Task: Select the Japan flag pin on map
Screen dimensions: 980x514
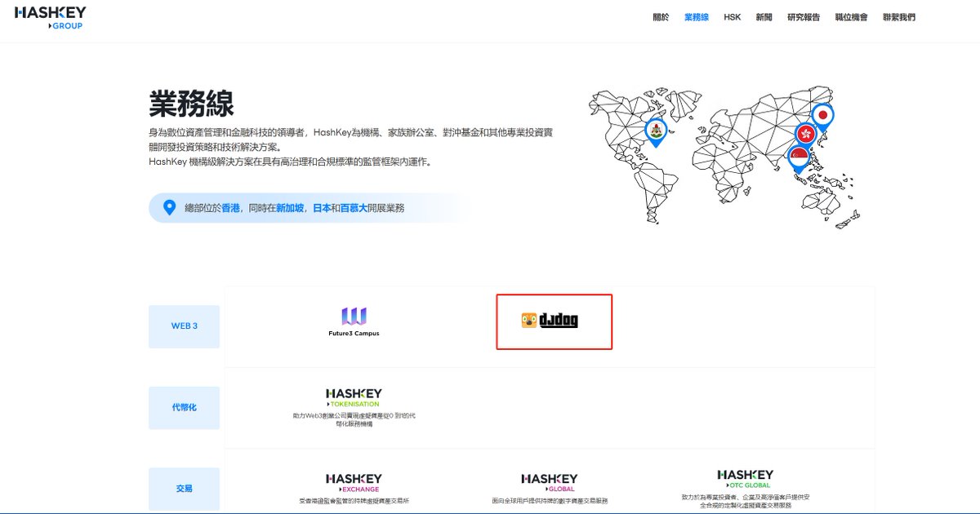Action: pyautogui.click(x=822, y=118)
